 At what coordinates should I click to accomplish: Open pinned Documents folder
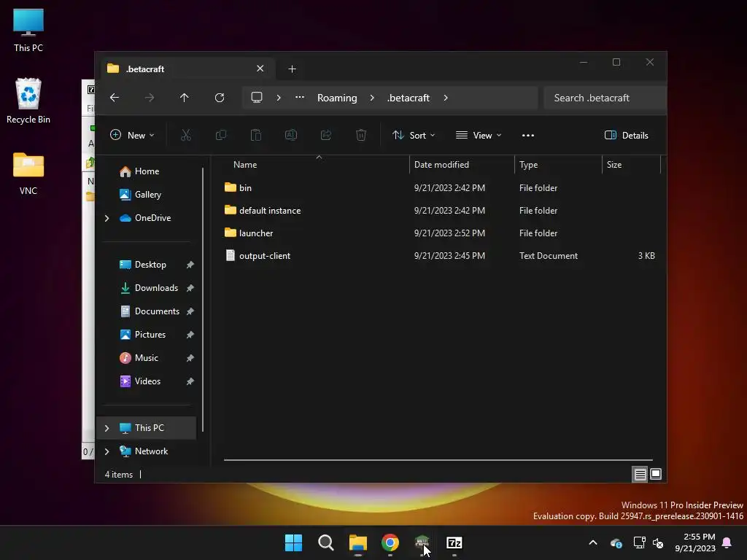tap(157, 311)
